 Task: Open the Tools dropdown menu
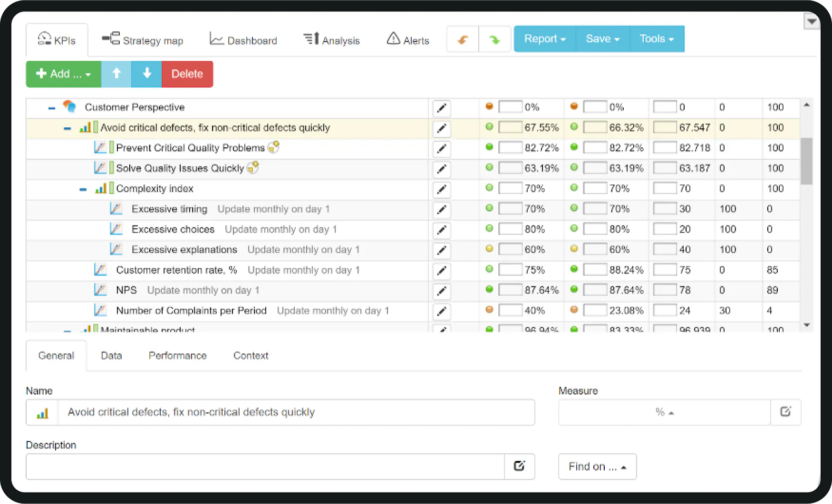coord(657,39)
